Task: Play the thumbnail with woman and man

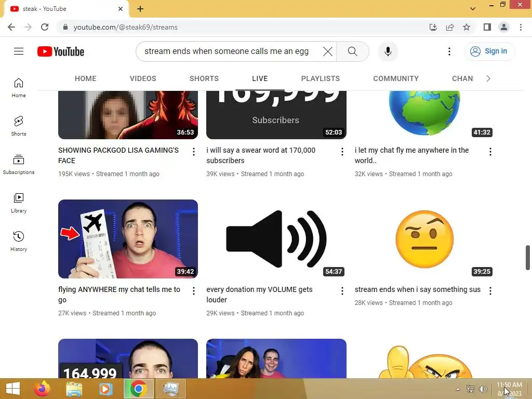Action: (276, 358)
